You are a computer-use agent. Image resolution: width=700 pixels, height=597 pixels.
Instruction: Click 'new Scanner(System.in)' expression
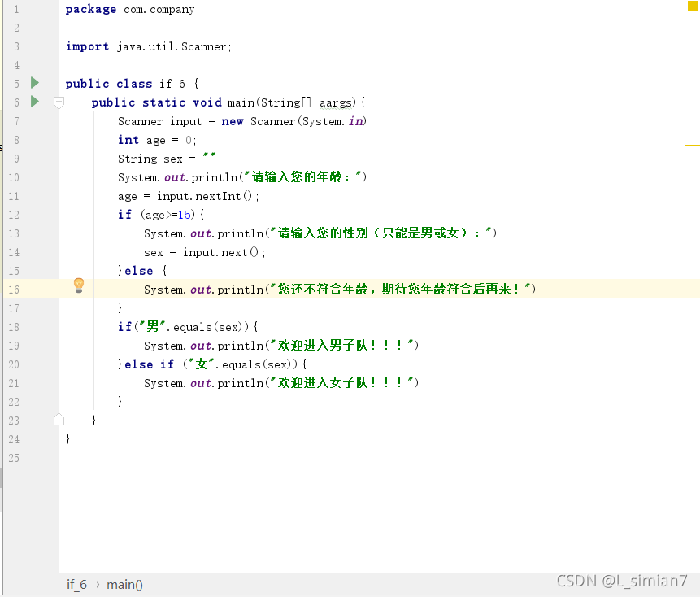tap(294, 121)
